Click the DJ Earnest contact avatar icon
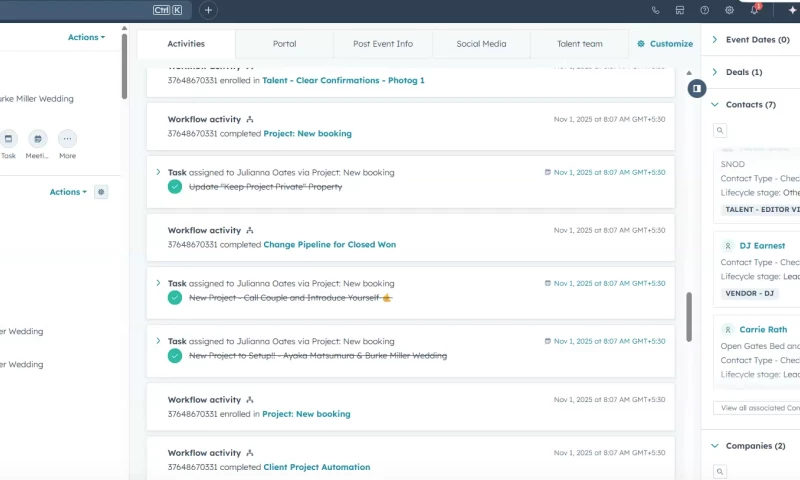Screen dimensions: 800x480 click(728, 246)
